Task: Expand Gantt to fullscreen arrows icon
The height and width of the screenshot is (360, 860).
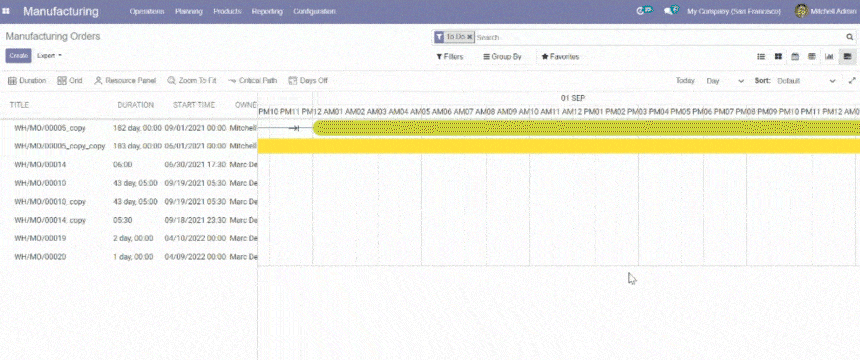Action: 852,81
